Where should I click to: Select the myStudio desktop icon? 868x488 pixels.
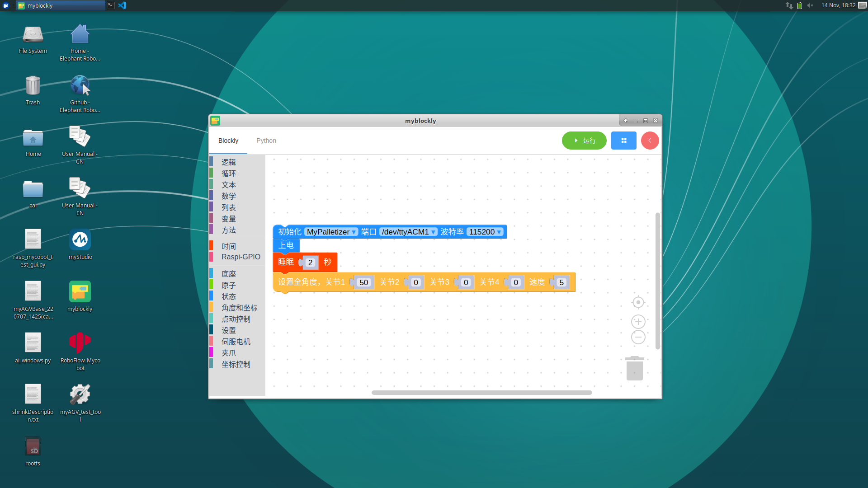tap(80, 245)
